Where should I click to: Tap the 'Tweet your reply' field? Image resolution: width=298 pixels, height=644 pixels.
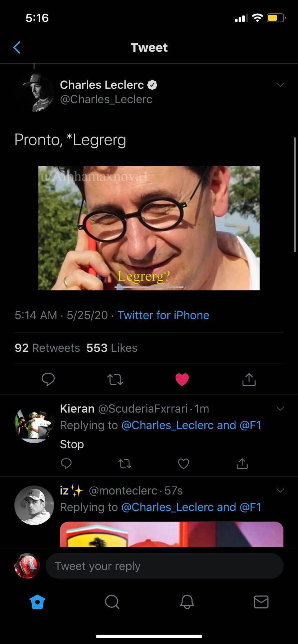[164, 566]
